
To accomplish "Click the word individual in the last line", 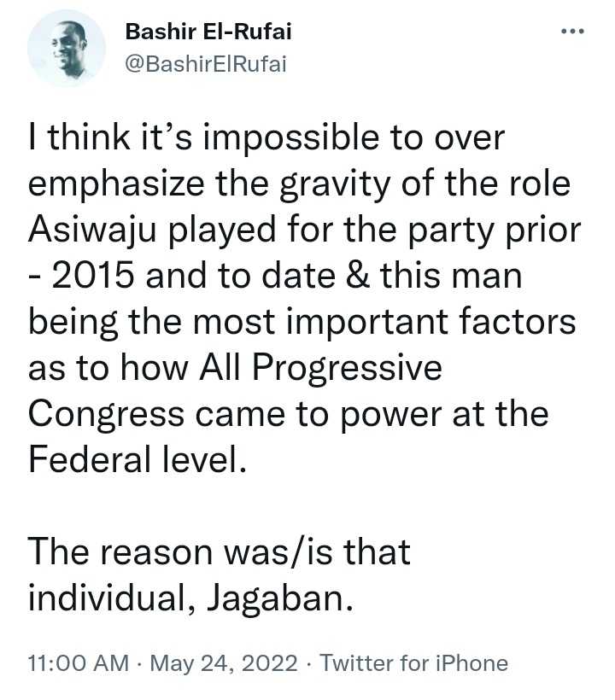I will coord(110,597).
